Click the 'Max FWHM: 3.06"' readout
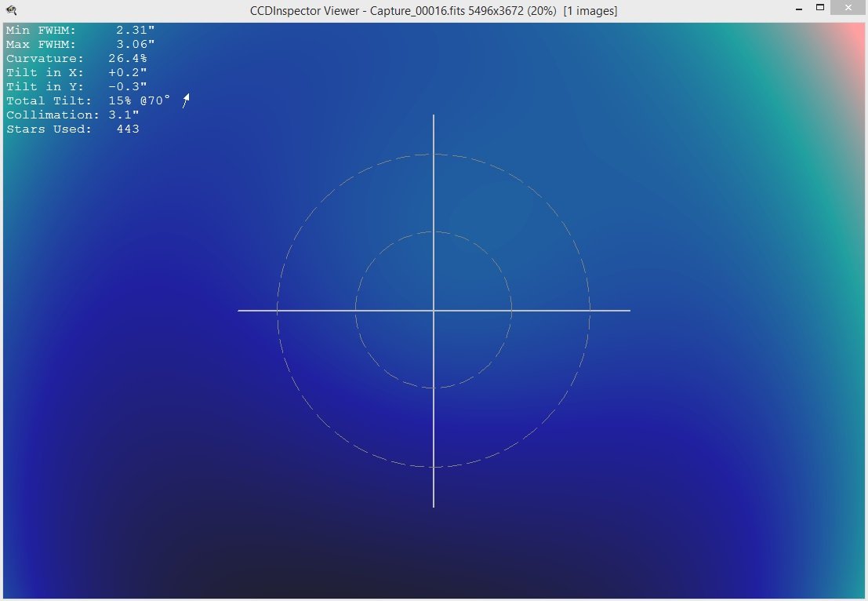Viewport: 868px width, 601px height. pos(80,44)
